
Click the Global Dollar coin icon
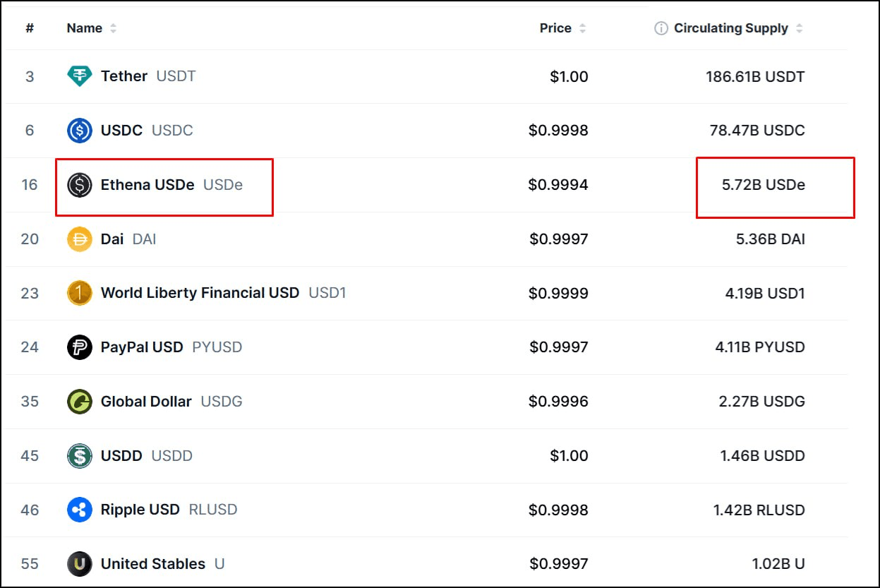79,402
